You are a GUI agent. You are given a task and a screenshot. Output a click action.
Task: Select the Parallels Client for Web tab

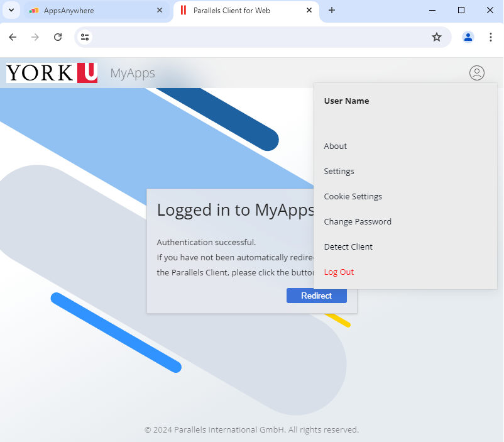coord(246,10)
